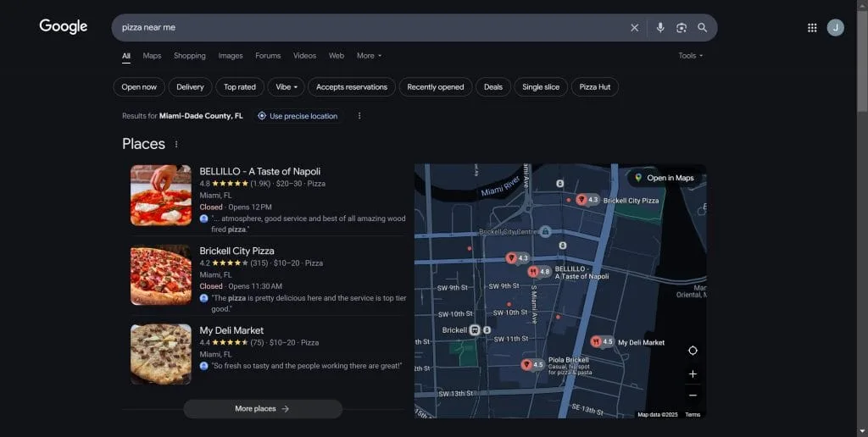Click the Brickell City Pizza review snippet
The height and width of the screenshot is (437, 868).
click(309, 303)
